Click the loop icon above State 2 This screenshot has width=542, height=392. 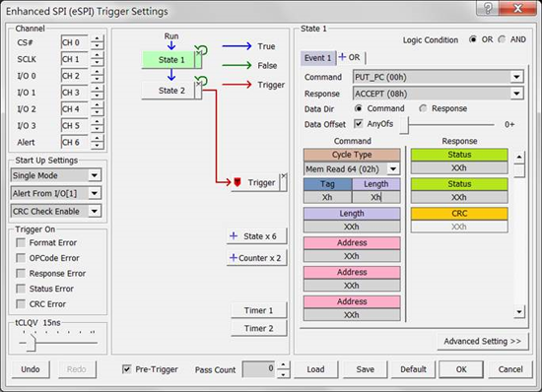click(201, 81)
